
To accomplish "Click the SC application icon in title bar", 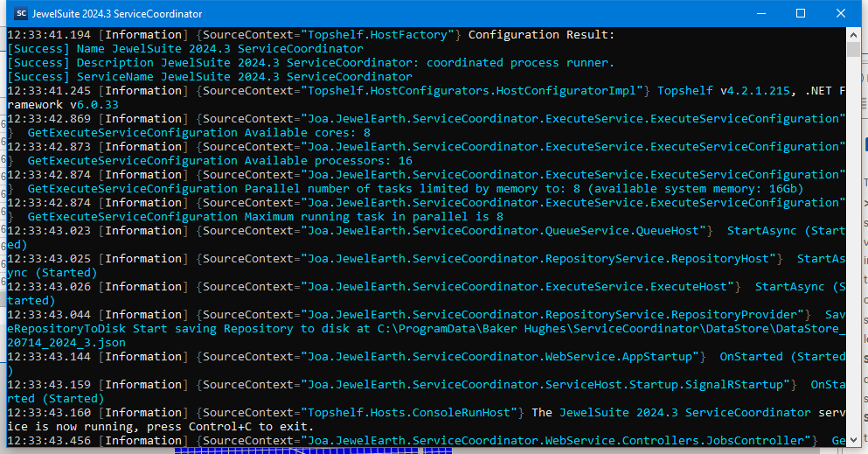I will [21, 14].
